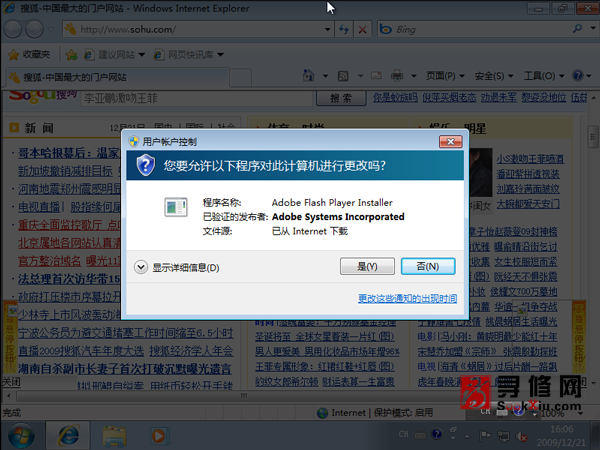Viewport: 600px width, 450px height.
Task: Click the Bing search magnifier icon
Action: (577, 28)
